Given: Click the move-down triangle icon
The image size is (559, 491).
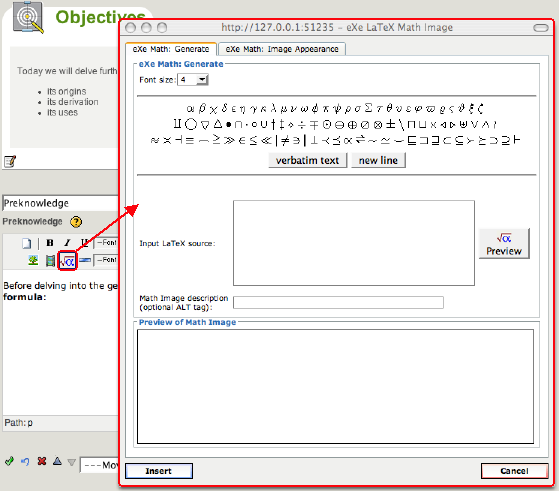Looking at the screenshot, I should point(72,462).
